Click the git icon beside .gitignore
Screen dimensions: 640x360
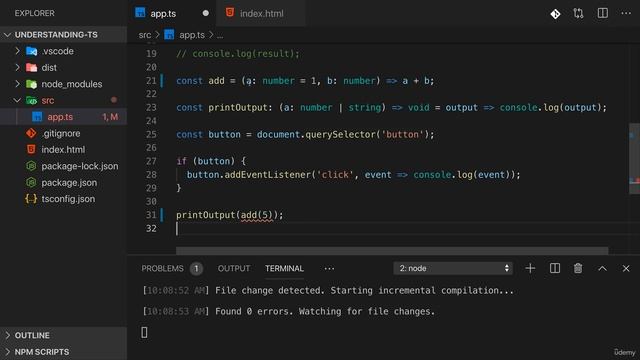click(31, 133)
